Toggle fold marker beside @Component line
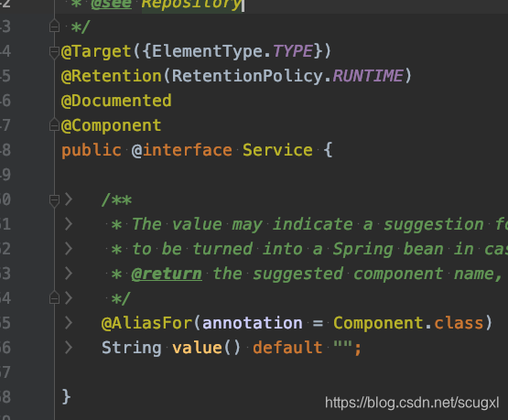 [x=54, y=125]
